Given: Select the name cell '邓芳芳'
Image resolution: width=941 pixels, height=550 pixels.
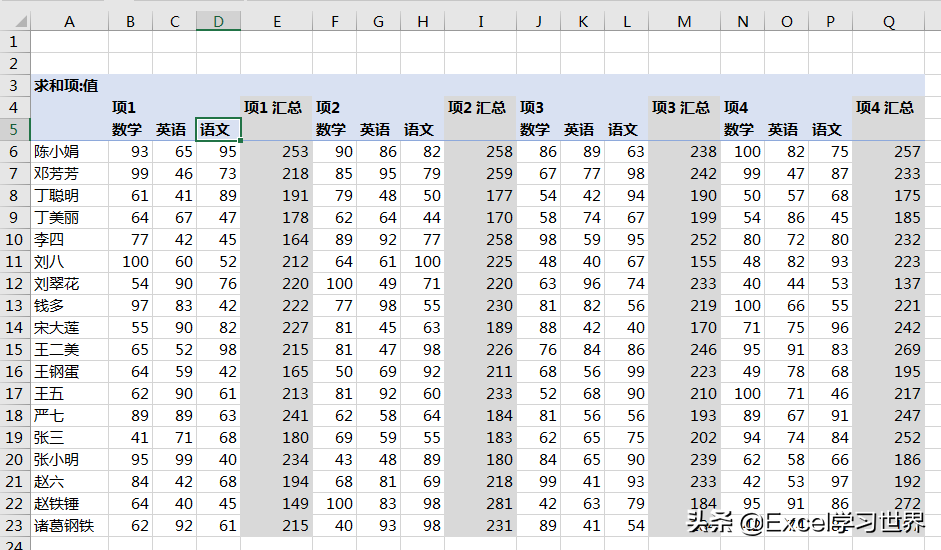Looking at the screenshot, I should [x=70, y=174].
